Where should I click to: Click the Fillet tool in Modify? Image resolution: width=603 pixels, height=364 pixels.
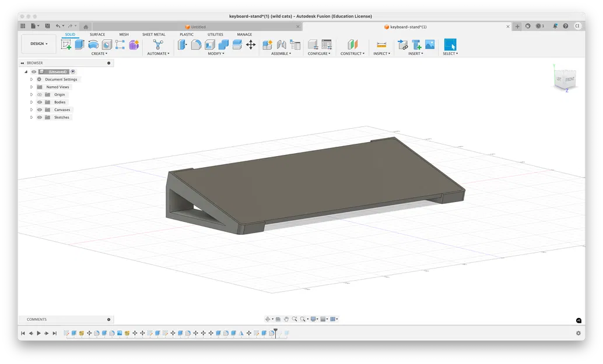click(196, 44)
